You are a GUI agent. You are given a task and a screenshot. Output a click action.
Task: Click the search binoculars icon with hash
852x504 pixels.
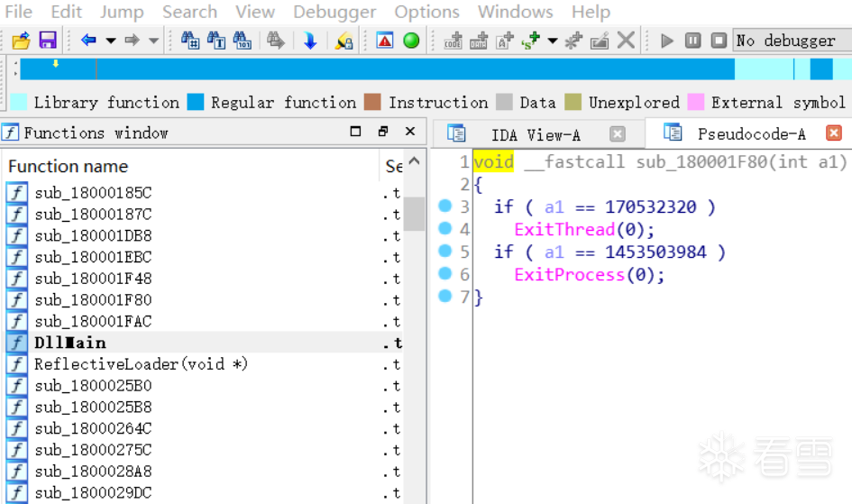pos(190,41)
